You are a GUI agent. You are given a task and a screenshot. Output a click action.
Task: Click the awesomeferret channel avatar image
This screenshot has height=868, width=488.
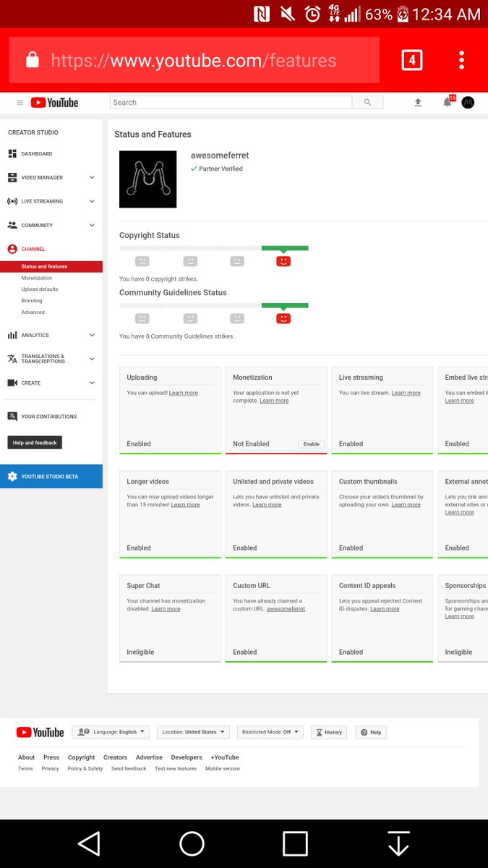click(147, 179)
